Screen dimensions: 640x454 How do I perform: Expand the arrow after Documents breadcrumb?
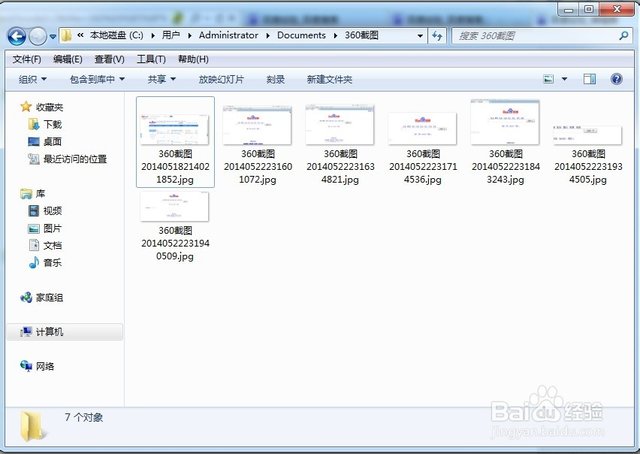(x=335, y=36)
